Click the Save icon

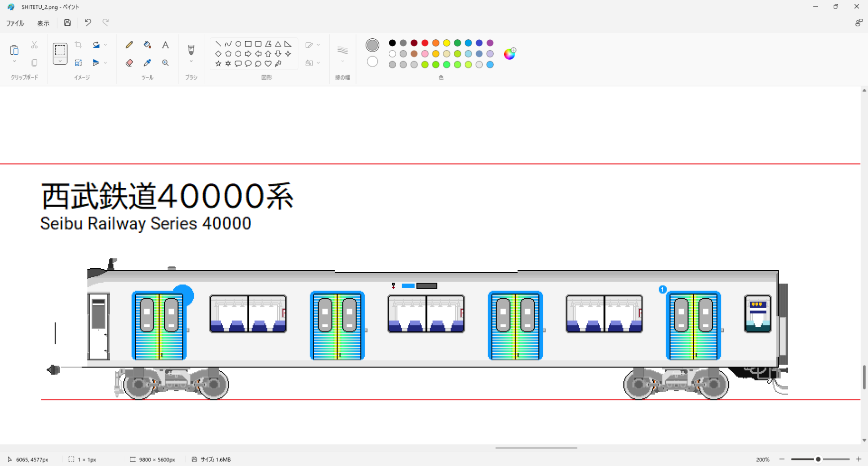[x=68, y=23]
